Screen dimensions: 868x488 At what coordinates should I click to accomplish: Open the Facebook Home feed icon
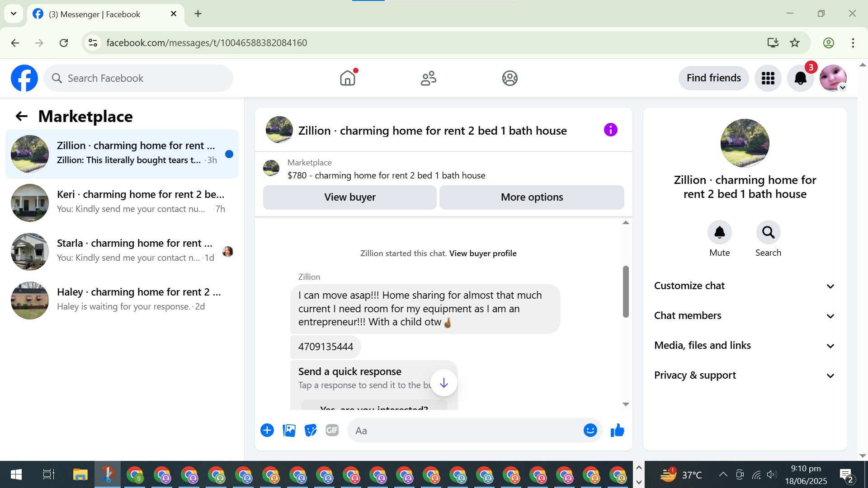click(348, 78)
